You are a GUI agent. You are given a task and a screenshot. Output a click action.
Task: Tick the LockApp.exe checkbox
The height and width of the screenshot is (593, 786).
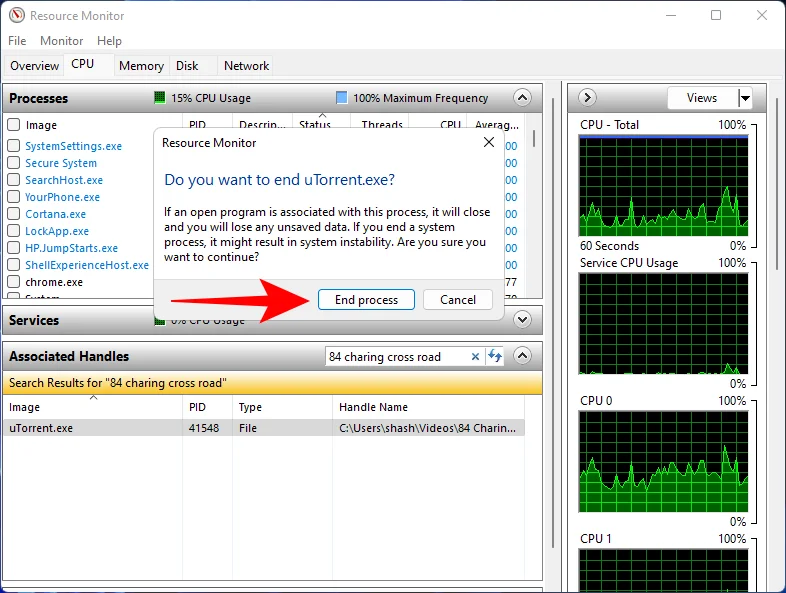[14, 231]
